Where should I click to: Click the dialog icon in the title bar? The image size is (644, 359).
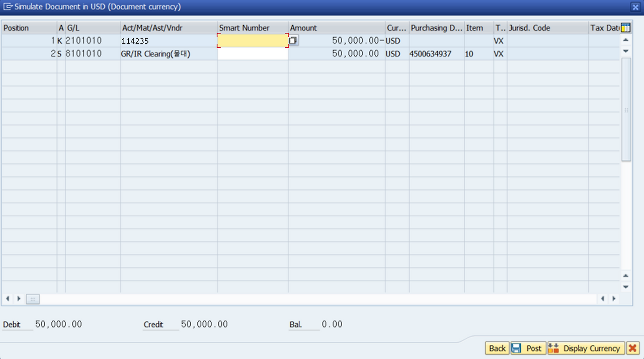coord(7,7)
